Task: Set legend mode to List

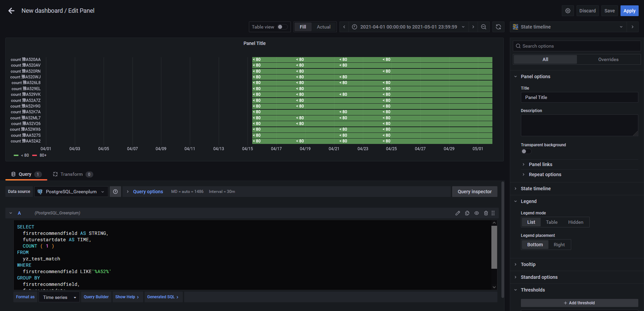Action: coord(531,222)
